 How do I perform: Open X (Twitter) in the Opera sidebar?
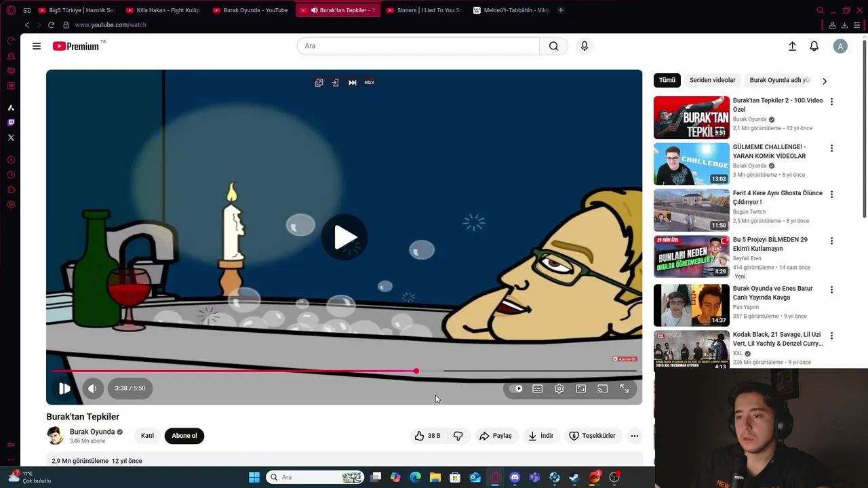pyautogui.click(x=11, y=138)
